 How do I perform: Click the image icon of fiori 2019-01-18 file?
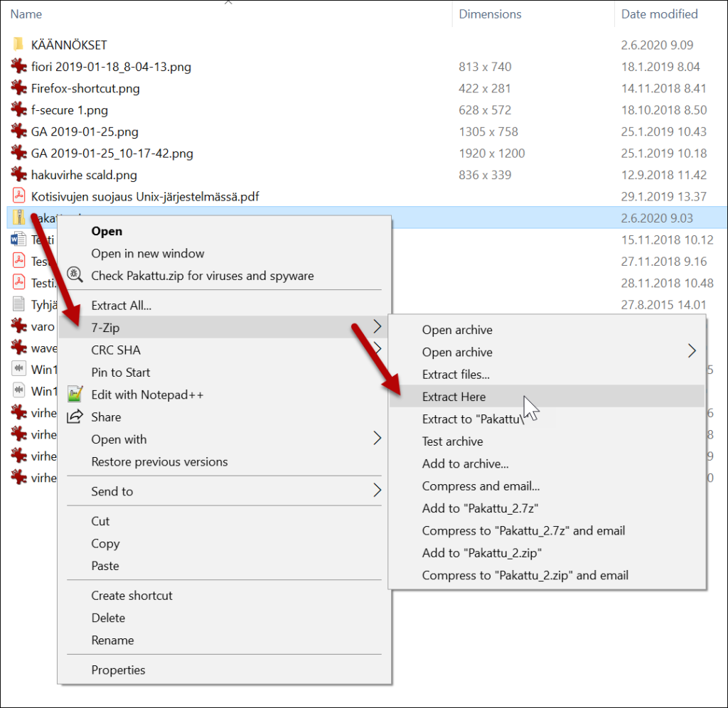coord(18,66)
